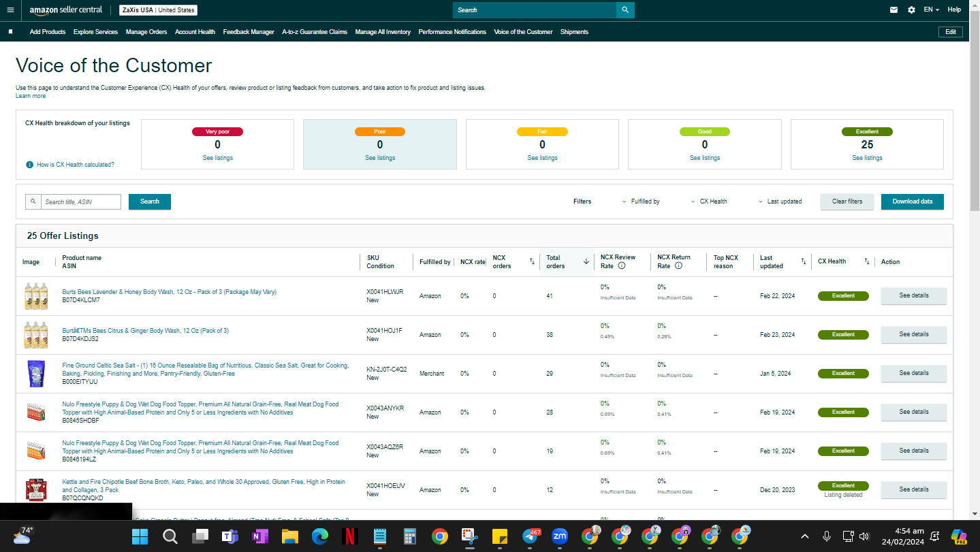Image resolution: width=980 pixels, height=552 pixels.
Task: Click the Help link in header
Action: [954, 10]
